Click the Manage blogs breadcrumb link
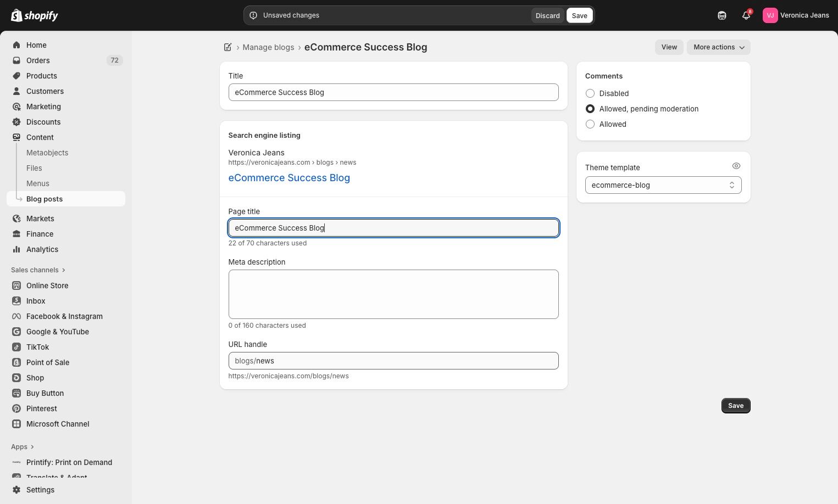The image size is (838, 504). click(268, 47)
